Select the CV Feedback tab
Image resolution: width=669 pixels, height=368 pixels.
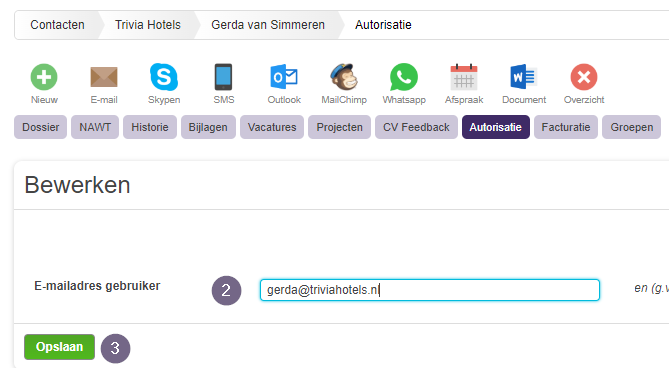[416, 127]
